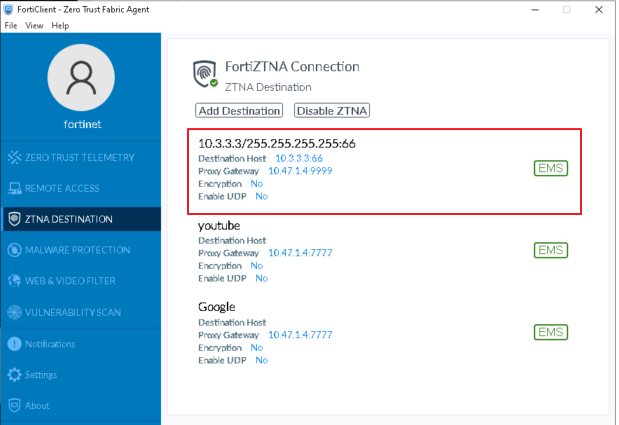Click Encryption No value under 10.3.3.3
The image size is (619, 425).
coord(257,183)
